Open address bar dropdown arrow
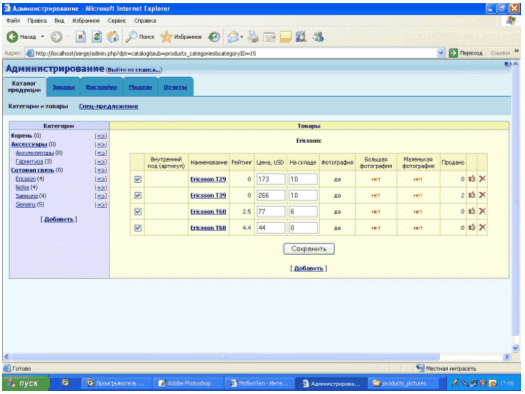The height and width of the screenshot is (394, 525). [x=441, y=53]
